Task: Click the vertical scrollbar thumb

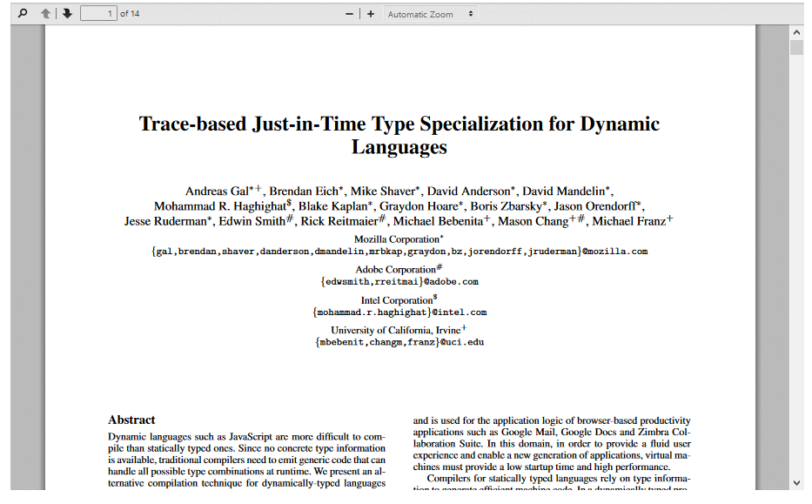Action: click(x=796, y=47)
